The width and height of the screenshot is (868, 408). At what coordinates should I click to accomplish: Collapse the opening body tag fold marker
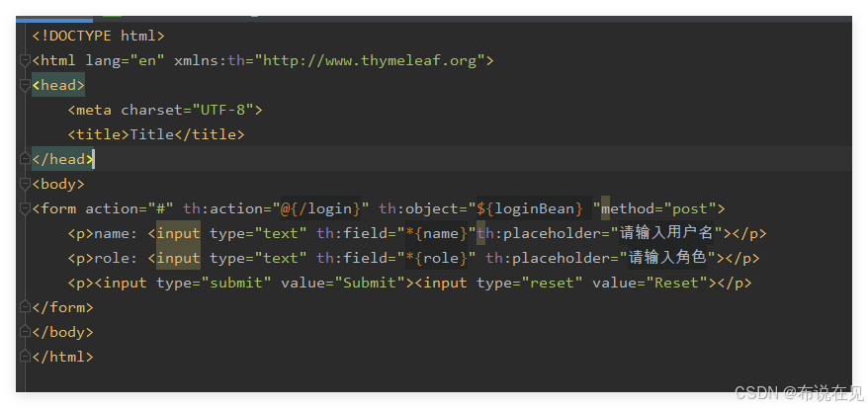click(25, 184)
